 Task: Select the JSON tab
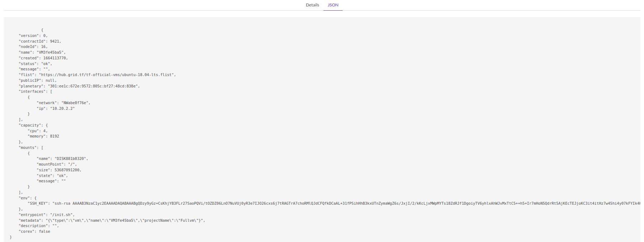[333, 5]
